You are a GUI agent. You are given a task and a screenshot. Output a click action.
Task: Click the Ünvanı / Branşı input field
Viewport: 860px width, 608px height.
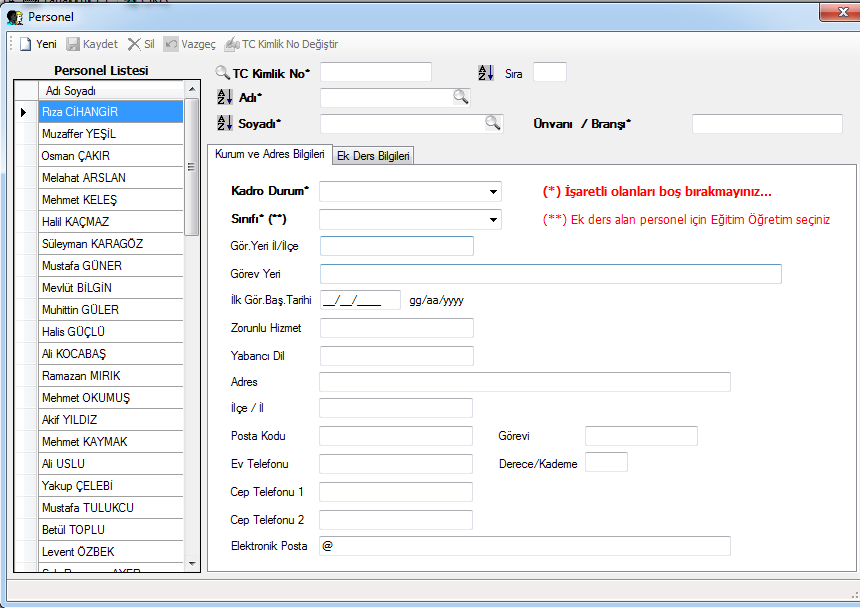[767, 123]
